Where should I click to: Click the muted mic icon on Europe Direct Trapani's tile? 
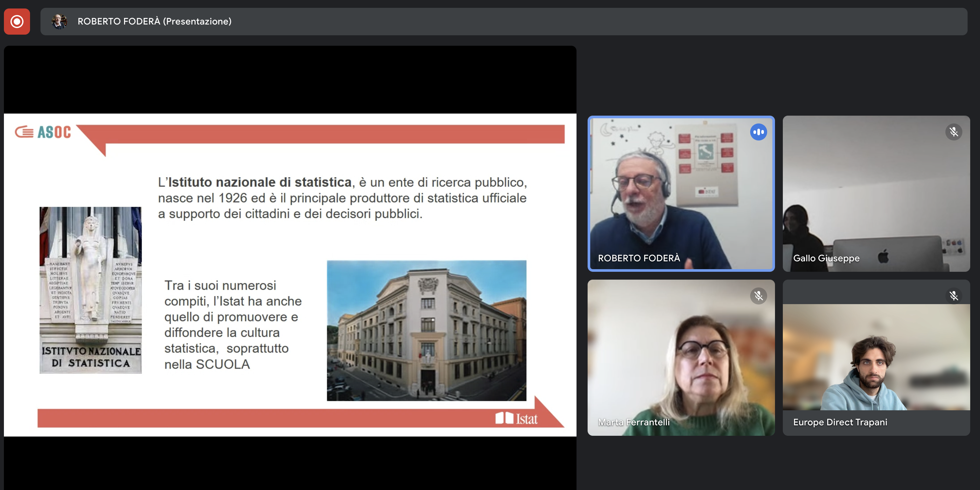coord(953,296)
